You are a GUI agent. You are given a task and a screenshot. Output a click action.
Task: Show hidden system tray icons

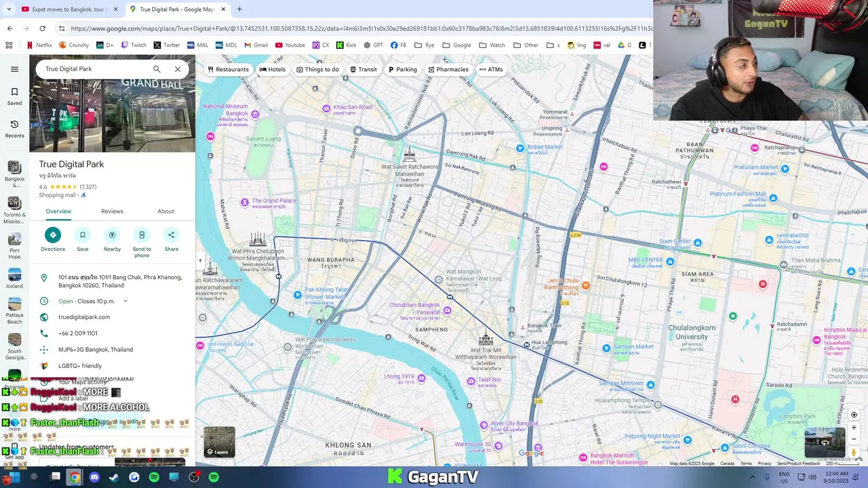(752, 477)
